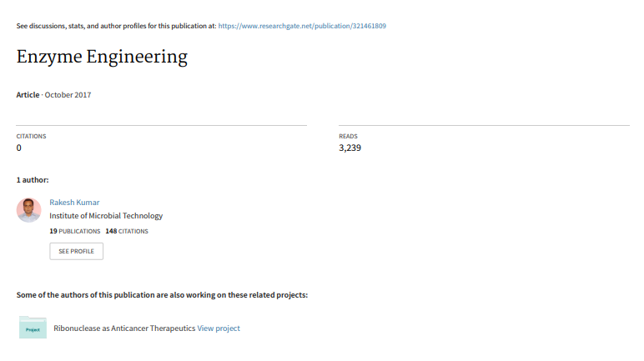
Task: Click the Rakesh Kumar author name
Action: click(74, 202)
